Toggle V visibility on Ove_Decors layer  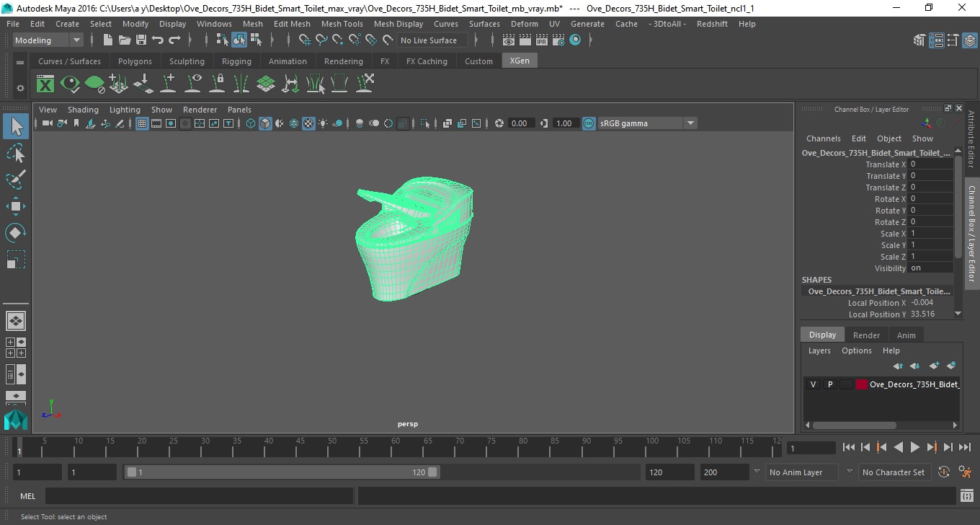[814, 384]
